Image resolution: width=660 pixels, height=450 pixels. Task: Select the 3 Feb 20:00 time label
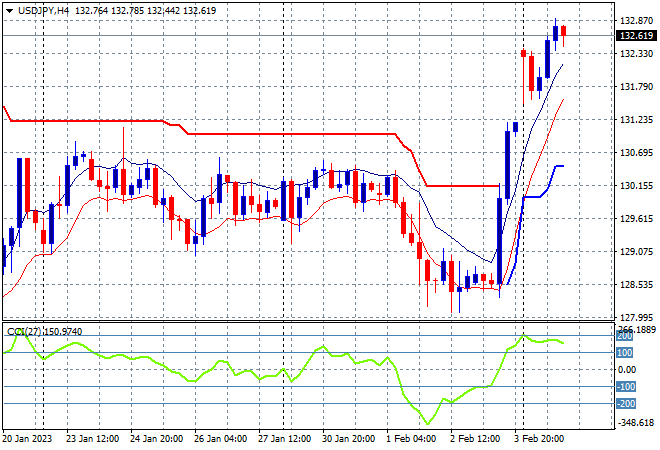point(539,439)
